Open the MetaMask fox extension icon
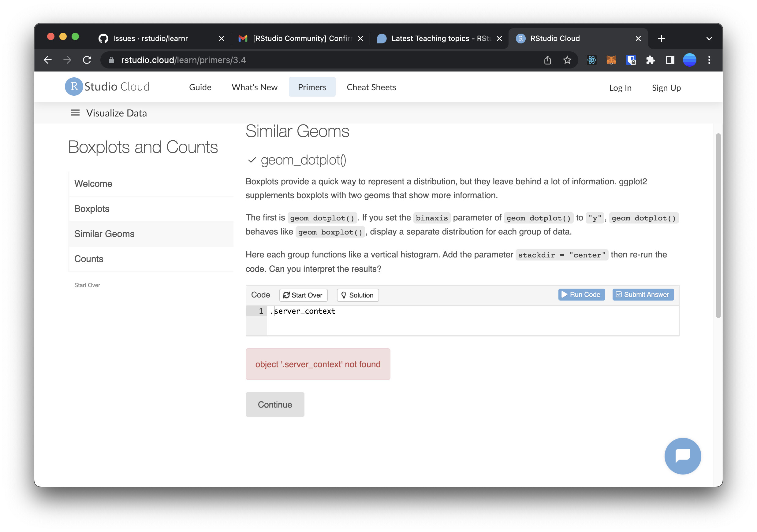This screenshot has height=532, width=757. 611,60
